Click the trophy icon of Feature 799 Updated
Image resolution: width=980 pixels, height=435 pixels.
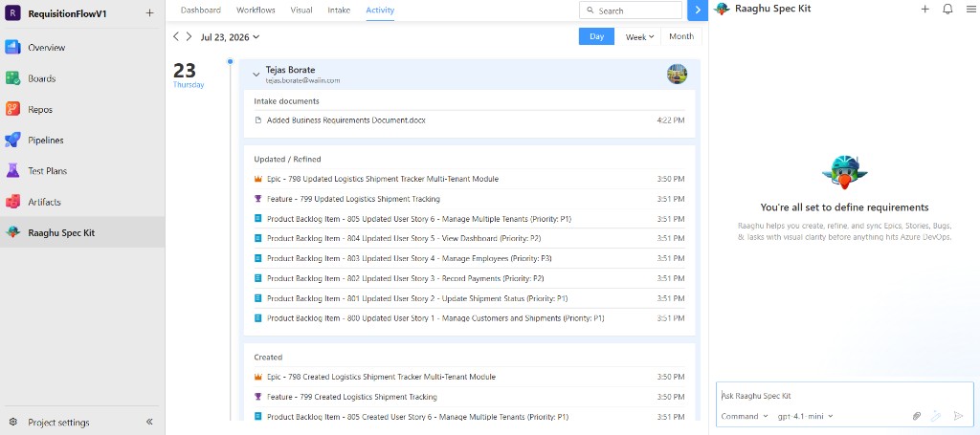pyautogui.click(x=257, y=199)
